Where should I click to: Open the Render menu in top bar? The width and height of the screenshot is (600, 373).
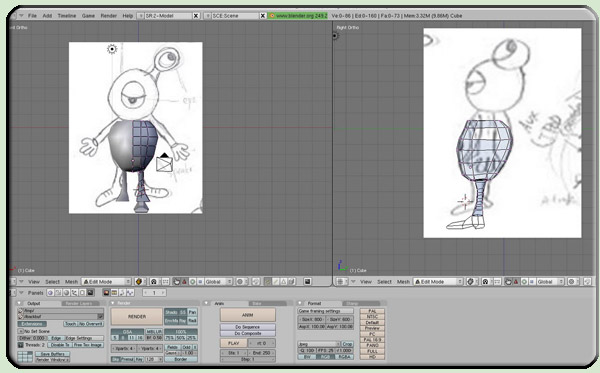coord(109,16)
